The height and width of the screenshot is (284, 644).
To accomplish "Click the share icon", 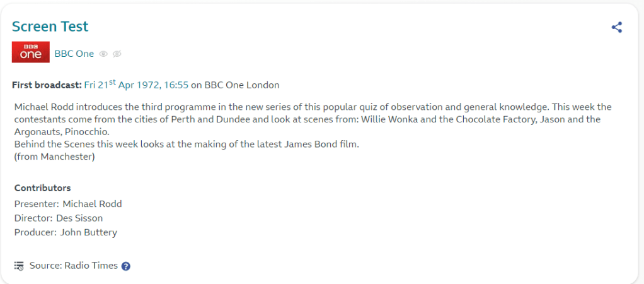I will pos(617,27).
